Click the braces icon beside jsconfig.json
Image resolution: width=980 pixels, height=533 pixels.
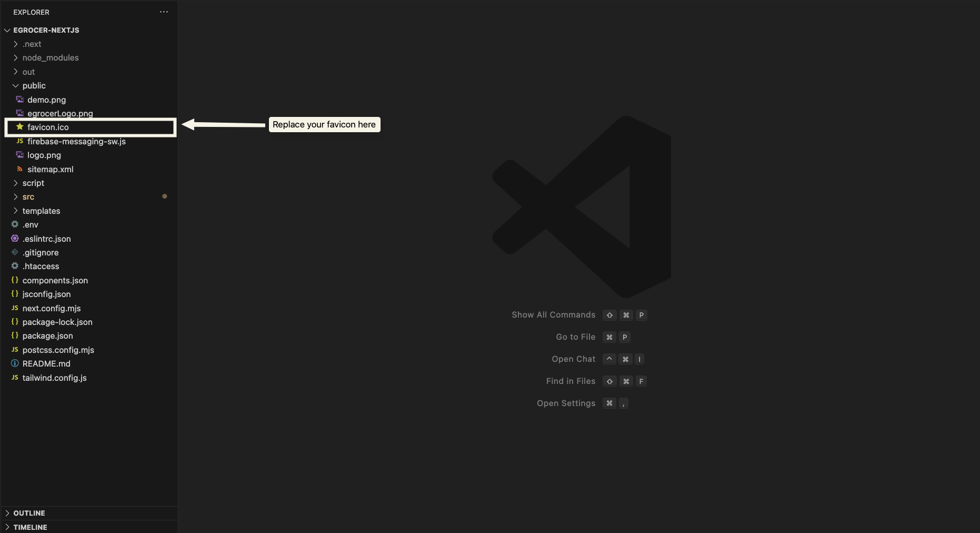15,294
